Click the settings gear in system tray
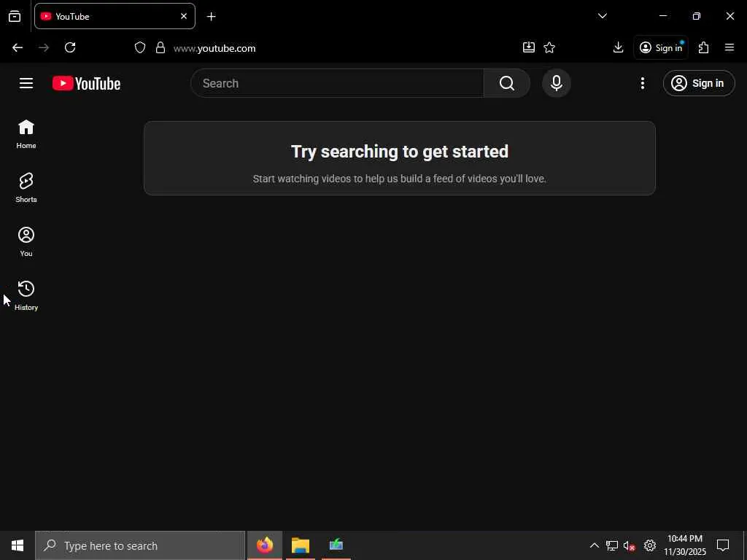This screenshot has height=560, width=747. (x=650, y=545)
